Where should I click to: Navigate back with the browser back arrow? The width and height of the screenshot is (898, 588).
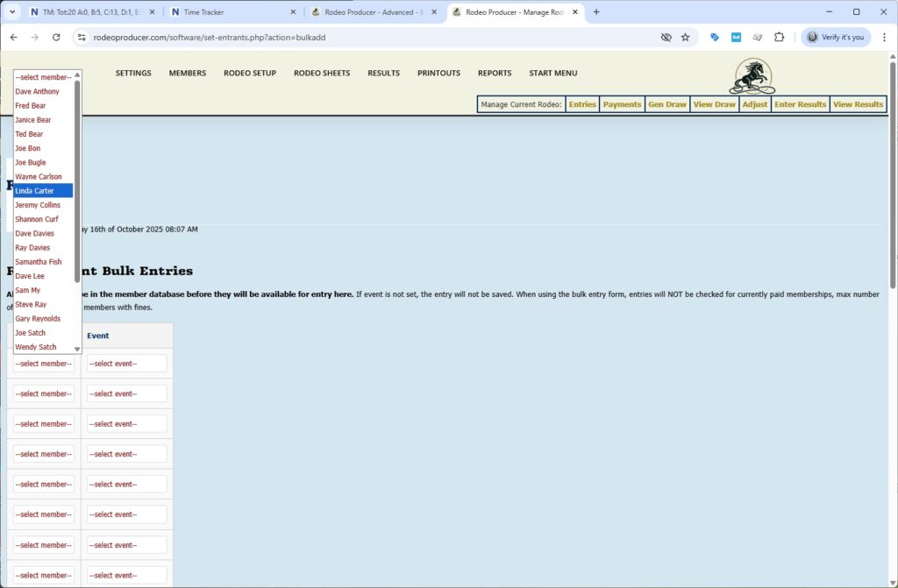14,37
